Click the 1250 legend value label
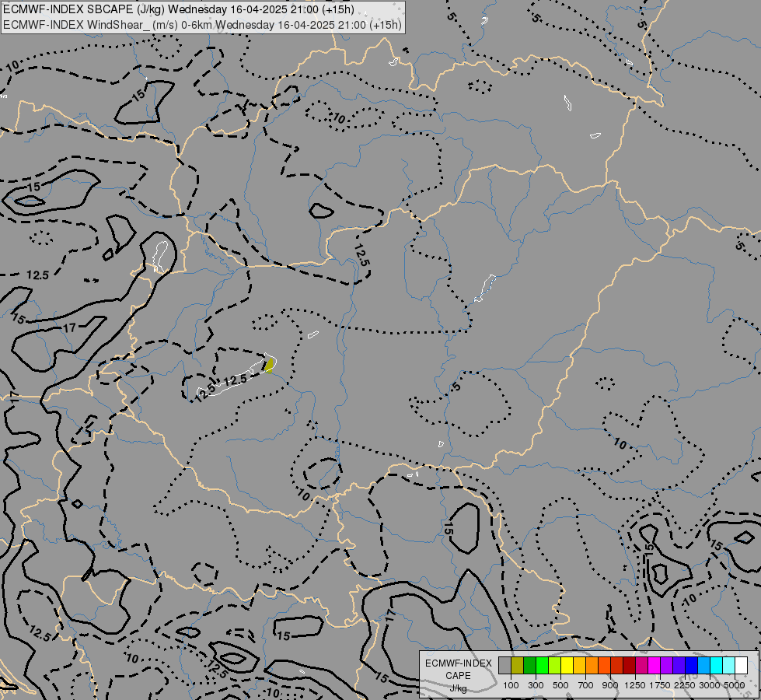761x700 pixels. click(x=635, y=685)
